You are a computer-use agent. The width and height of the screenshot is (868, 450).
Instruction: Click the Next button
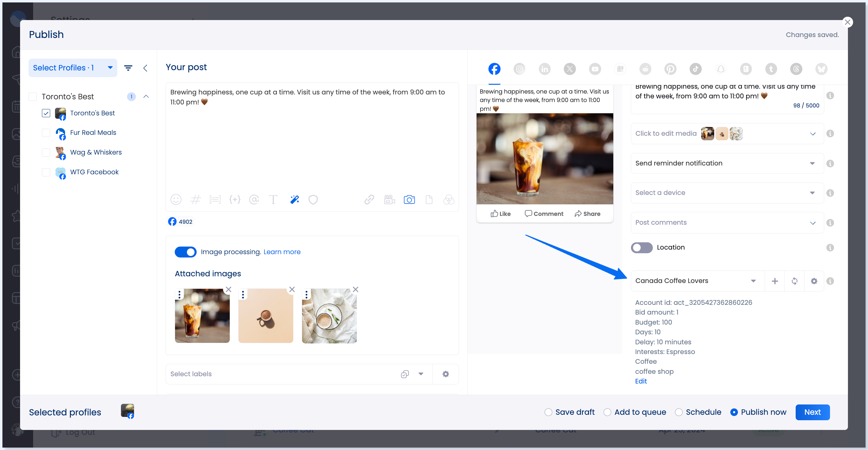coord(812,412)
